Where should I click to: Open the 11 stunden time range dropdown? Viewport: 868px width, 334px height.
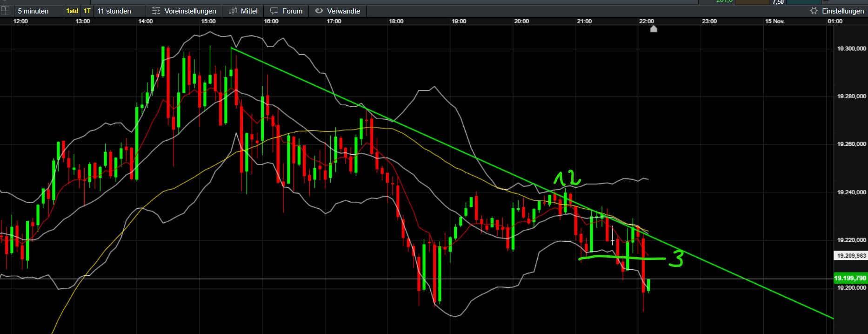[x=119, y=11]
